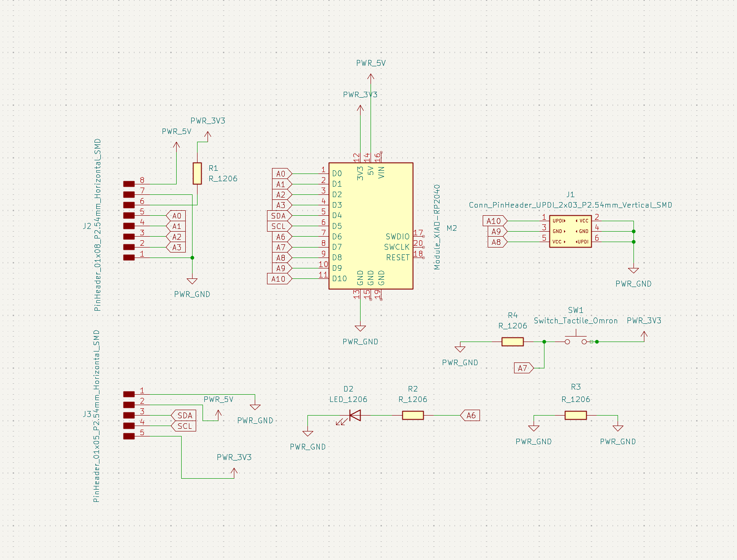Select pin 8 pad of header J2
Viewport: 737px width, 560px height.
(129, 184)
